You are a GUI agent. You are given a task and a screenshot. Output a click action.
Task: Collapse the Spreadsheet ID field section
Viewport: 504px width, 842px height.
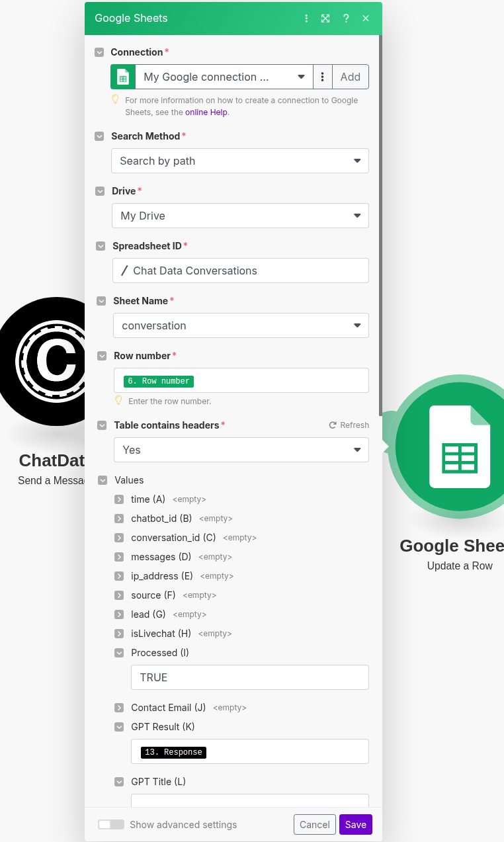pos(101,246)
